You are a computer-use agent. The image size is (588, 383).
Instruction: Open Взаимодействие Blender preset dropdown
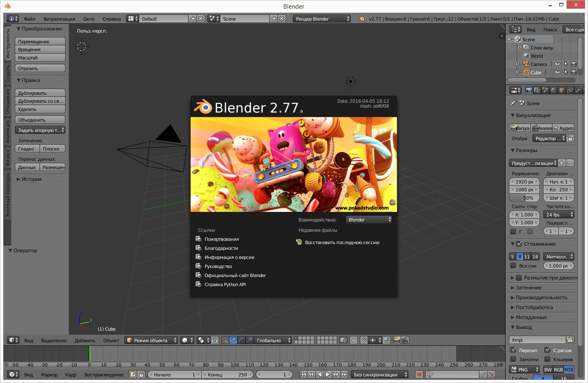[369, 220]
